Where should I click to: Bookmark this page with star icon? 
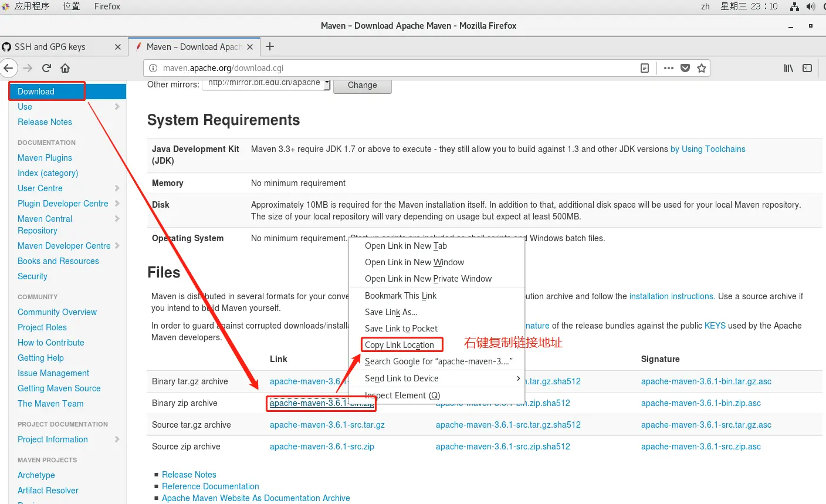pyautogui.click(x=702, y=68)
